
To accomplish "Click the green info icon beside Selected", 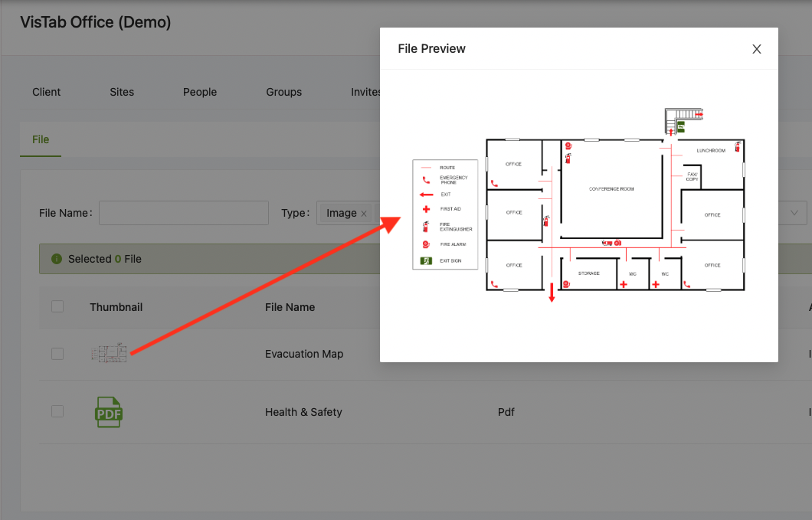I will (x=57, y=258).
